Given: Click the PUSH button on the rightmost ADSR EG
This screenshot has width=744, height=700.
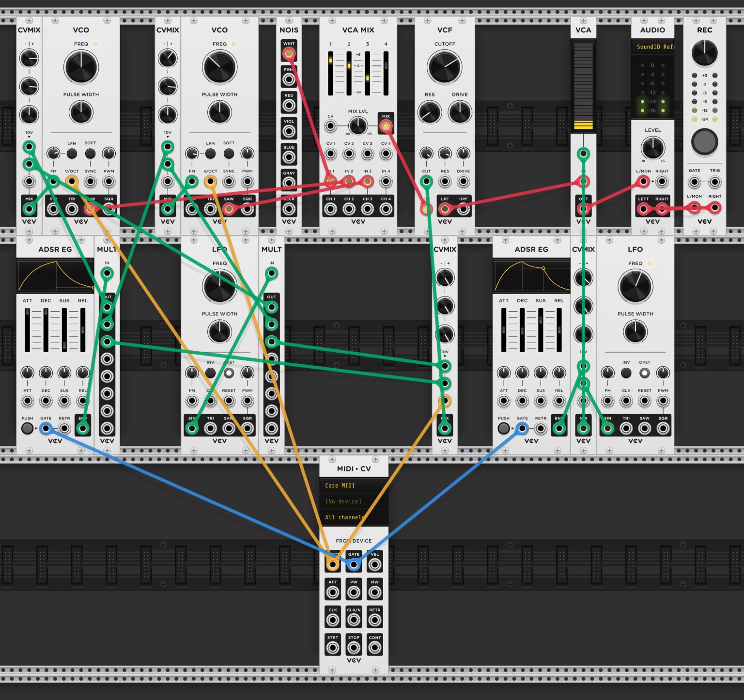Looking at the screenshot, I should click(x=503, y=428).
